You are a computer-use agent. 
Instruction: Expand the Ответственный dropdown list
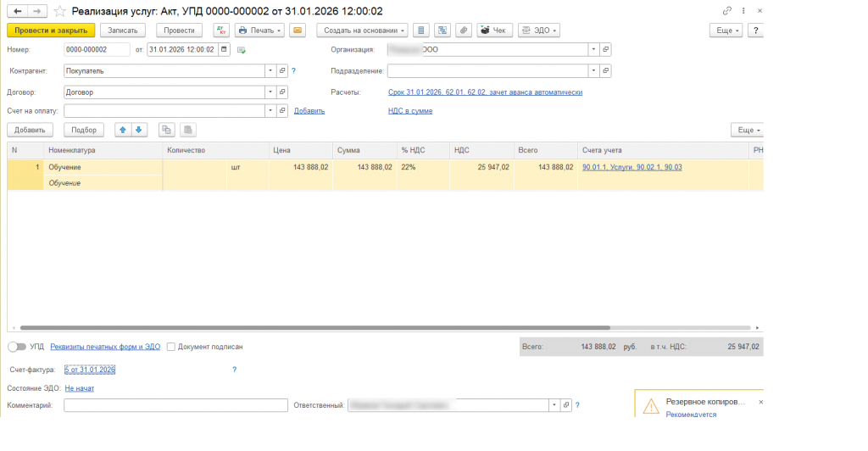coord(554,405)
